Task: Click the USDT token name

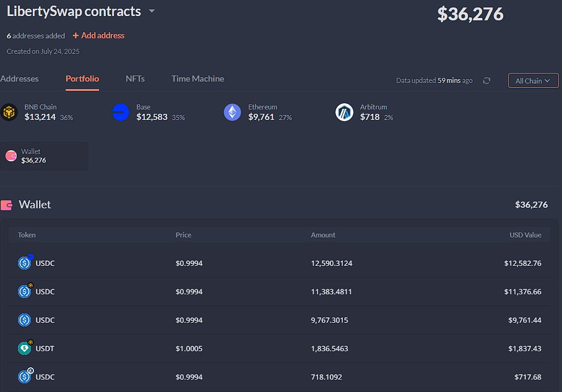Action: (x=45, y=349)
